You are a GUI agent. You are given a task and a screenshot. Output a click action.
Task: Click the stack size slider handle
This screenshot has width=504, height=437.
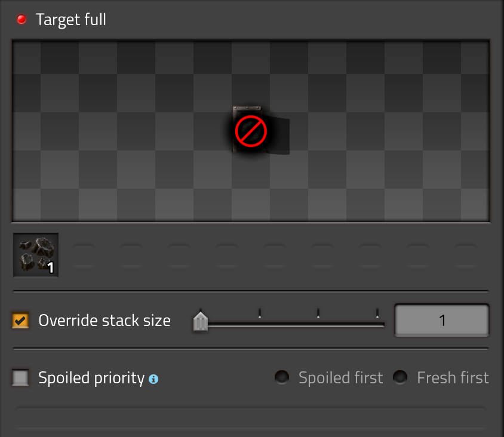pyautogui.click(x=201, y=322)
